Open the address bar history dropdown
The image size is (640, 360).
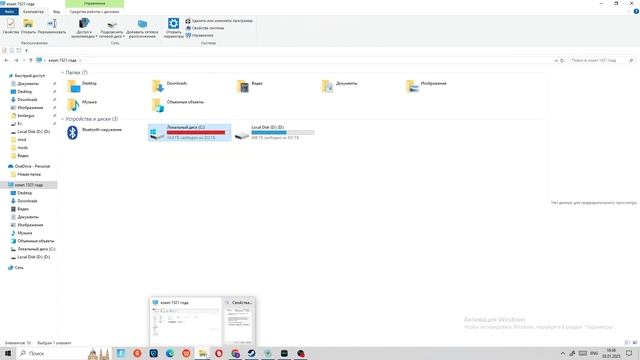556,60
